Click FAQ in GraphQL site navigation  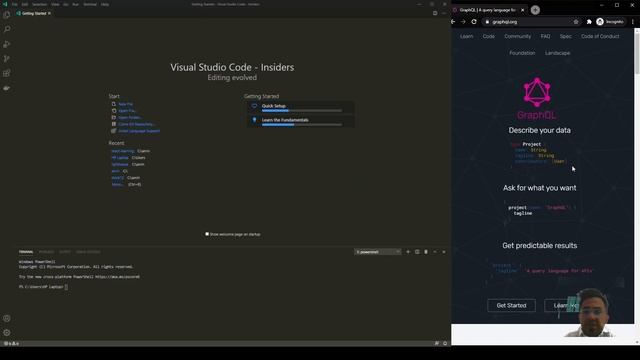pos(545,36)
